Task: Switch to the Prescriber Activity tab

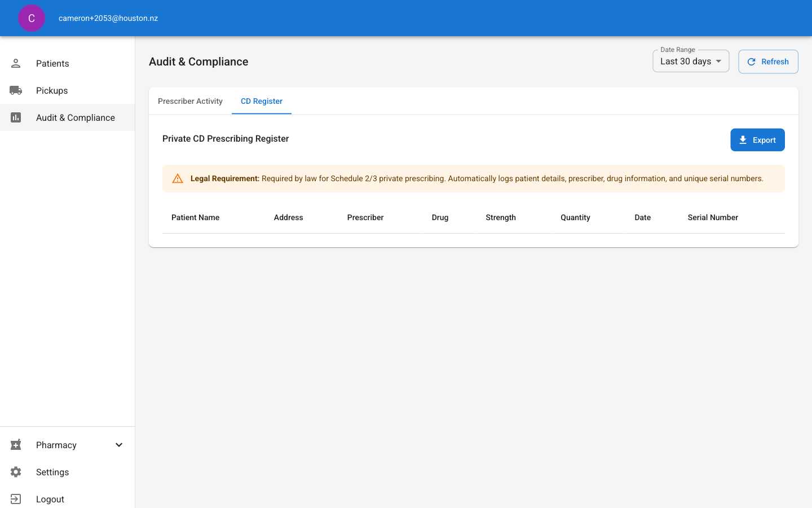Action: (190, 101)
